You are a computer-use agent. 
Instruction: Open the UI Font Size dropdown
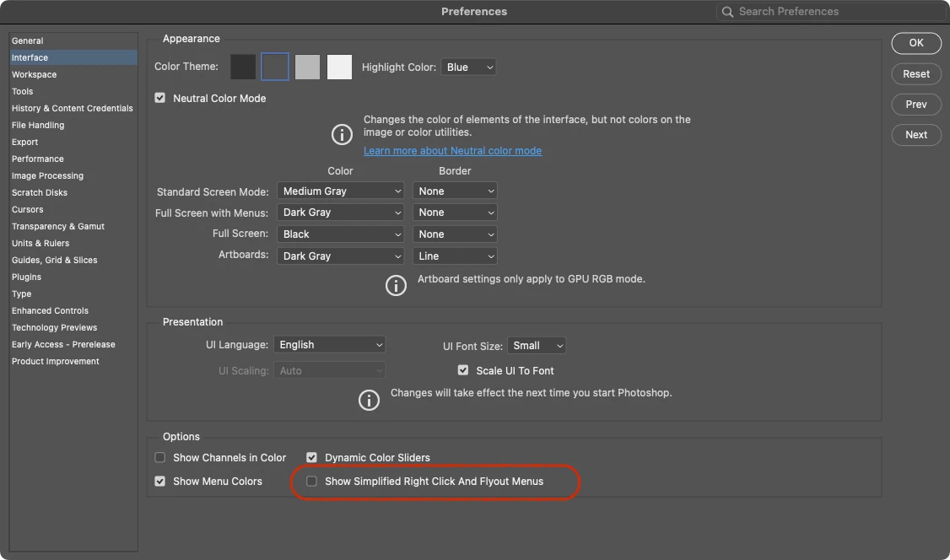point(537,346)
